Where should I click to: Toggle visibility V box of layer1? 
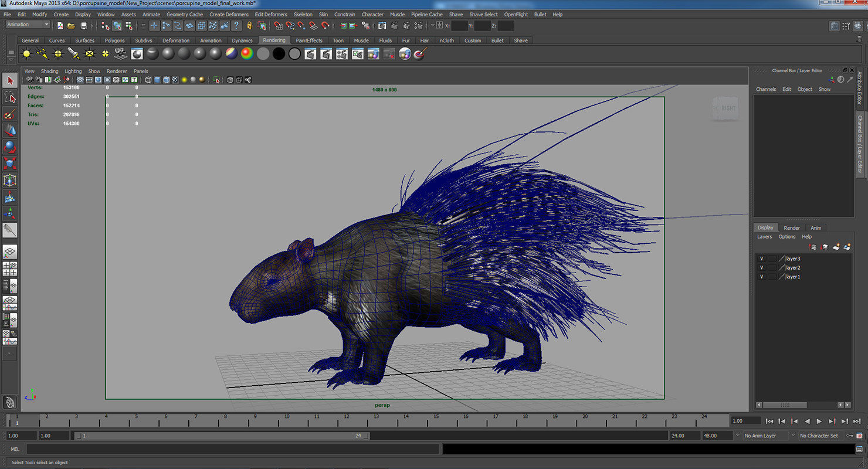coord(762,276)
